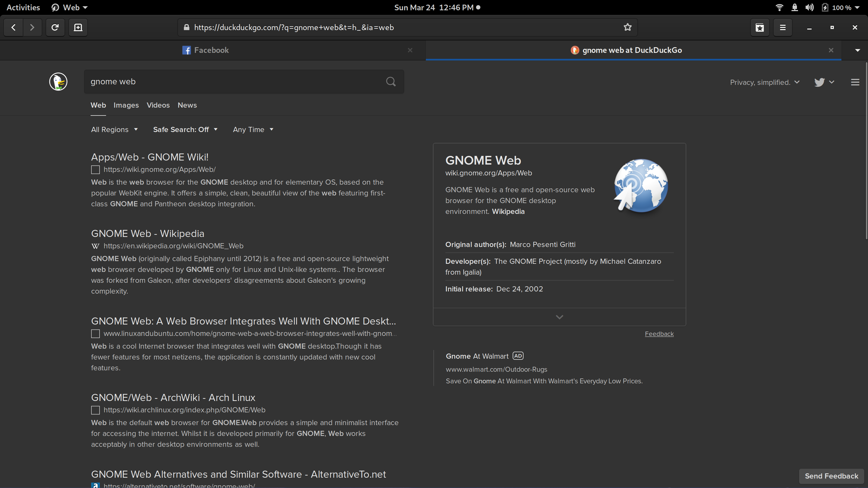The width and height of the screenshot is (868, 488).
Task: Click the DuckDuckGo duck logo
Action: pyautogui.click(x=58, y=82)
